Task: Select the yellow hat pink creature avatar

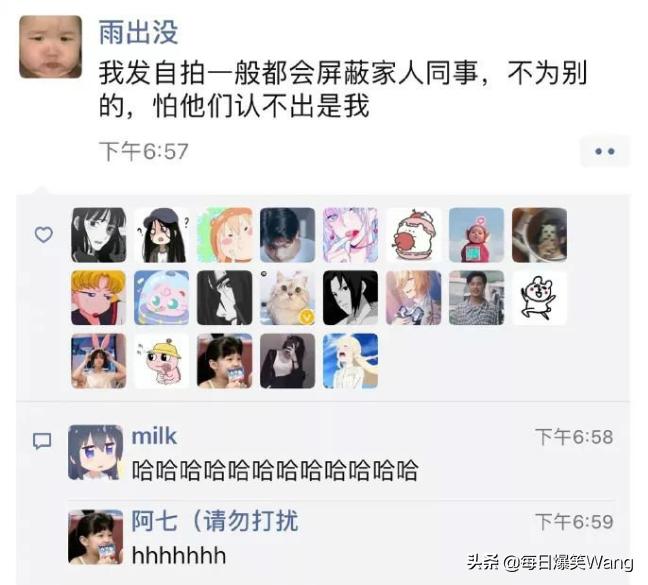Action: (161, 361)
